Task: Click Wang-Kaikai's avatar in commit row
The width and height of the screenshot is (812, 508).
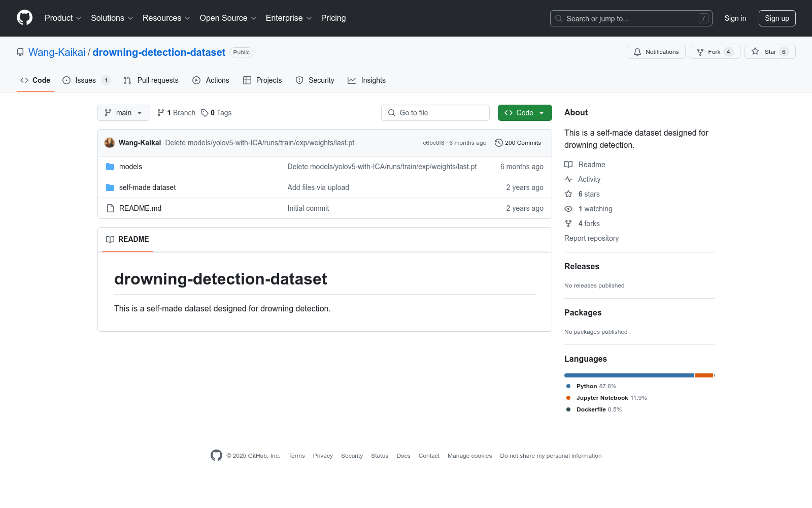Action: [110, 143]
